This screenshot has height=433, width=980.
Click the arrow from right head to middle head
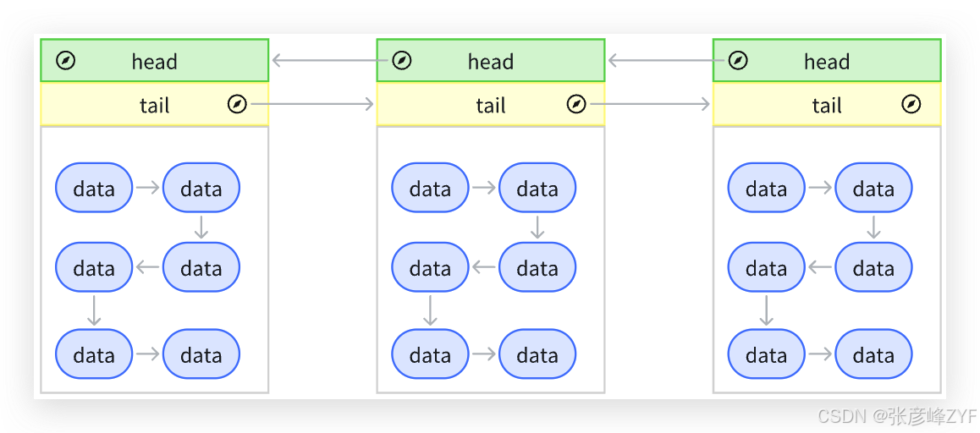click(x=669, y=61)
